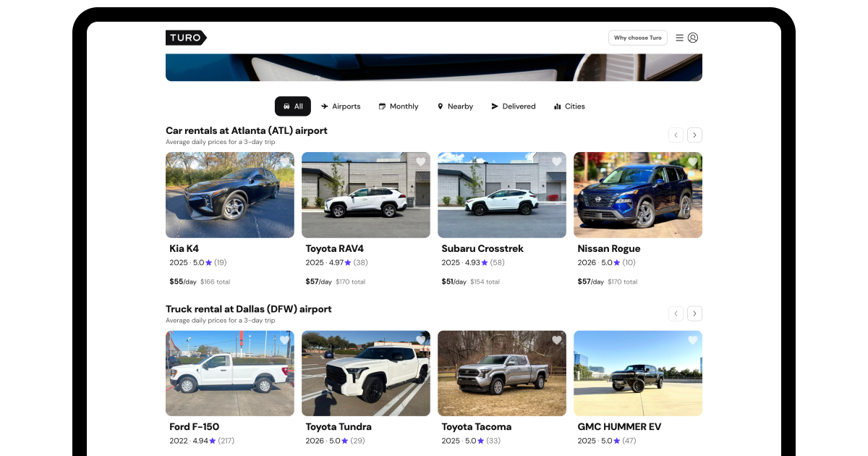Click the Subaru Crosstrek title
Image resolution: width=868 pixels, height=456 pixels.
[482, 248]
